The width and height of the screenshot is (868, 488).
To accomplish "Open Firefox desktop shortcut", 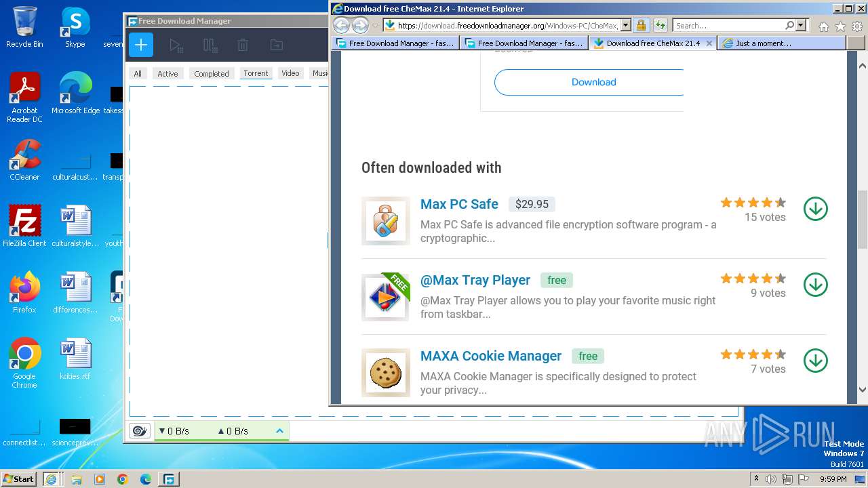I will [x=24, y=293].
